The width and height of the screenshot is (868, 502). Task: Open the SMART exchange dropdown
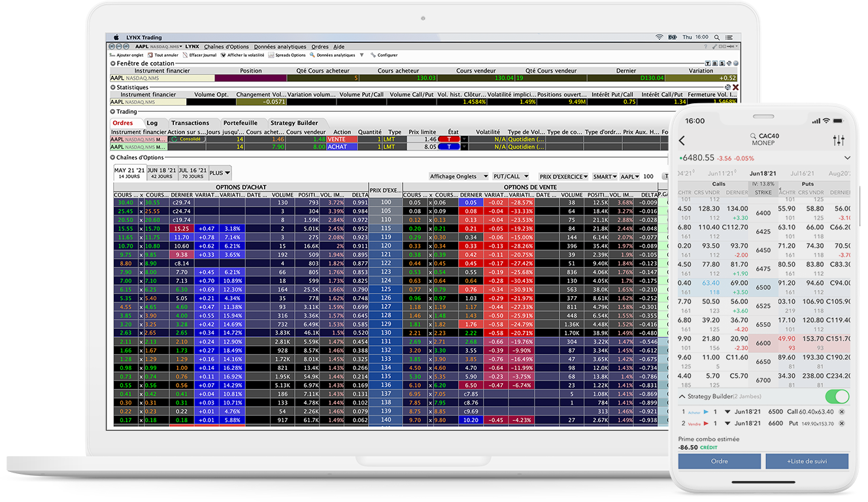coord(605,176)
